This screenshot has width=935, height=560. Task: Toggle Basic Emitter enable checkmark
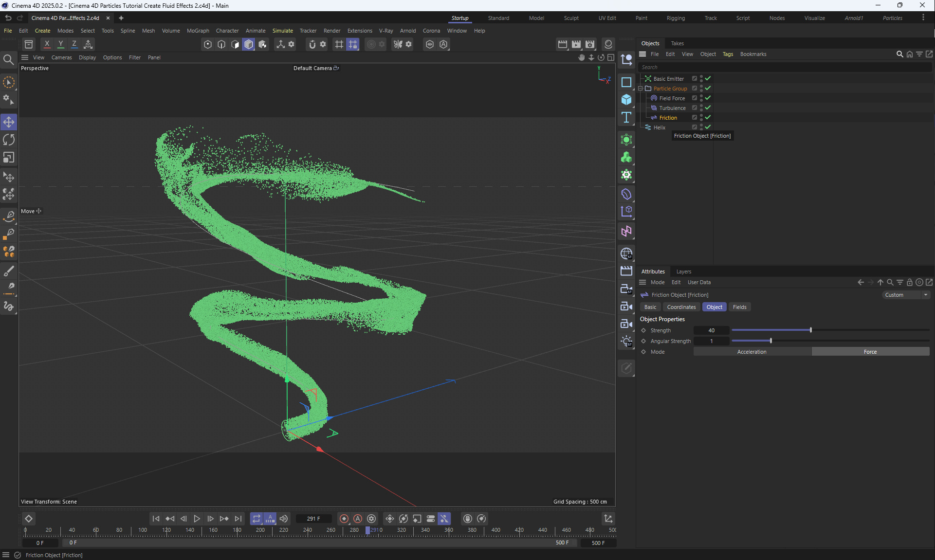tap(708, 78)
